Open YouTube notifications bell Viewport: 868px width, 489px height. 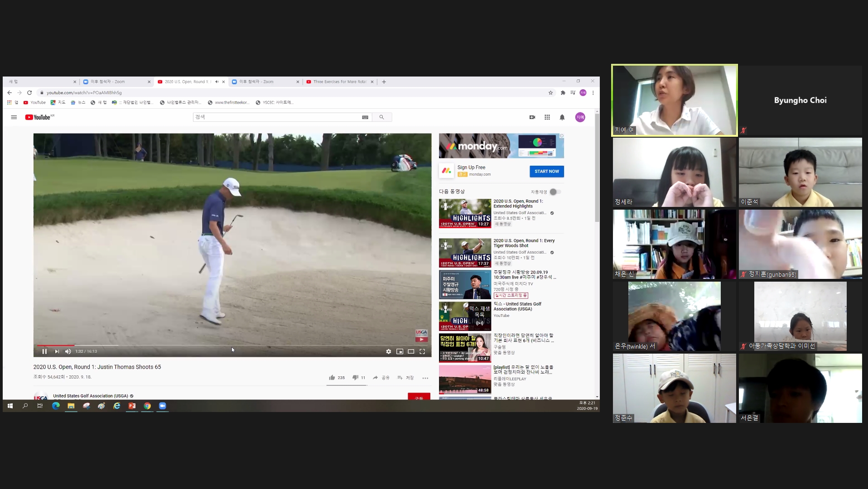tap(562, 117)
